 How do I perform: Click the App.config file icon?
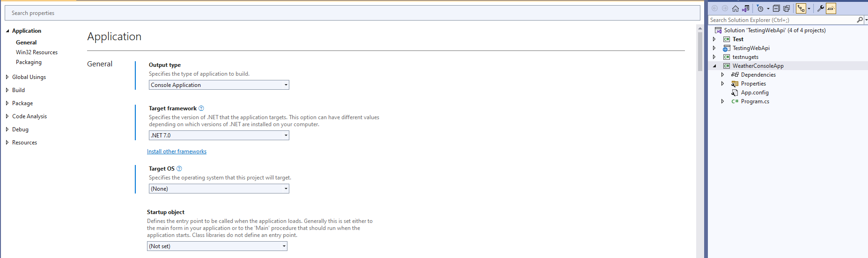coord(735,93)
